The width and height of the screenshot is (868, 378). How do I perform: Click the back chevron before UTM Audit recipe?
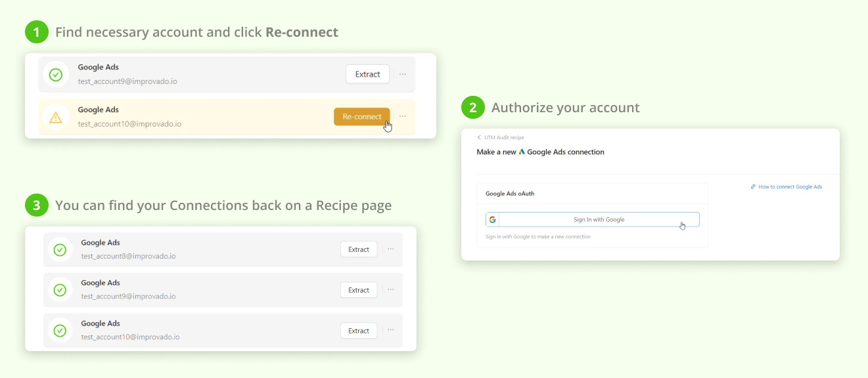tap(479, 138)
